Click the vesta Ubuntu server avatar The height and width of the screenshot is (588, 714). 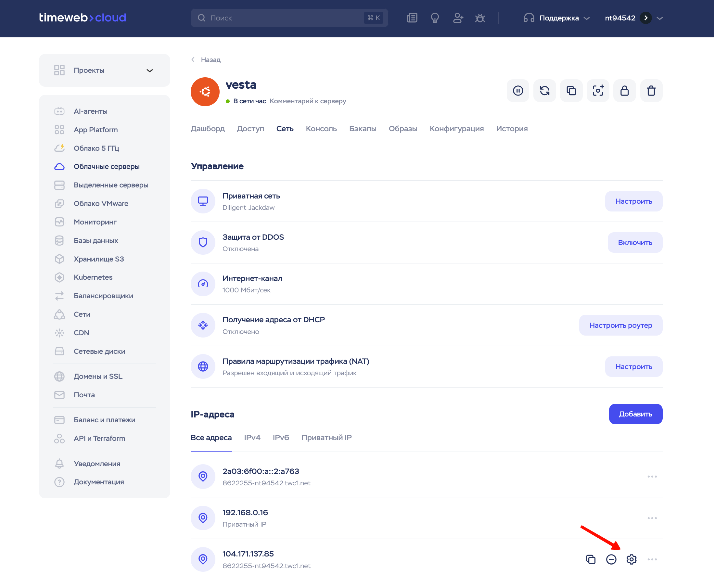pyautogui.click(x=205, y=92)
